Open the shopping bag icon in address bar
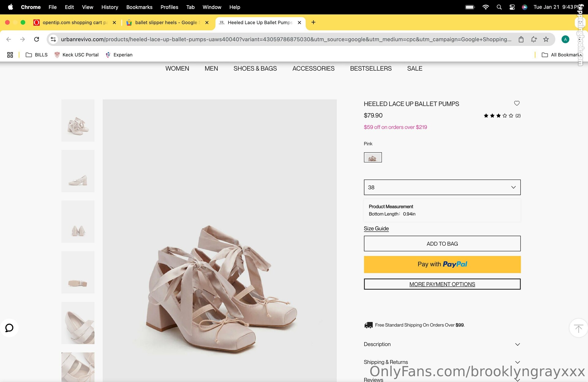588x382 pixels. [521, 39]
